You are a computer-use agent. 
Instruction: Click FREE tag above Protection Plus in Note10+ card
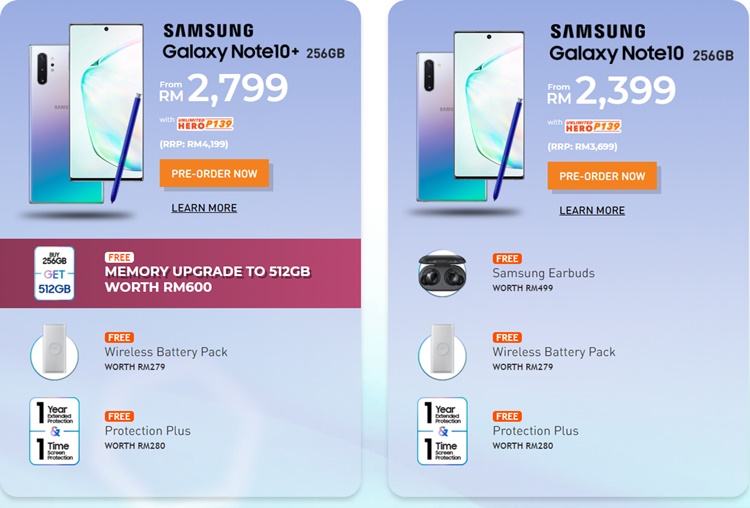pos(119,416)
